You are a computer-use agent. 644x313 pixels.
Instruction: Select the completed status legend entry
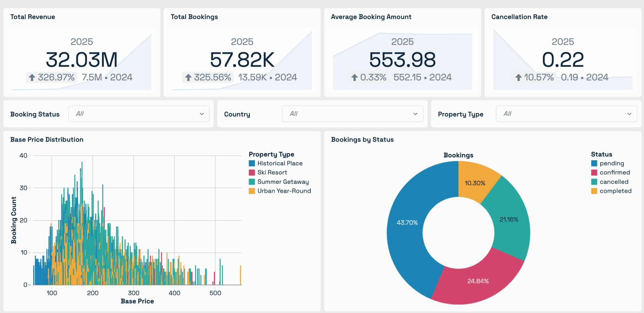(611, 191)
